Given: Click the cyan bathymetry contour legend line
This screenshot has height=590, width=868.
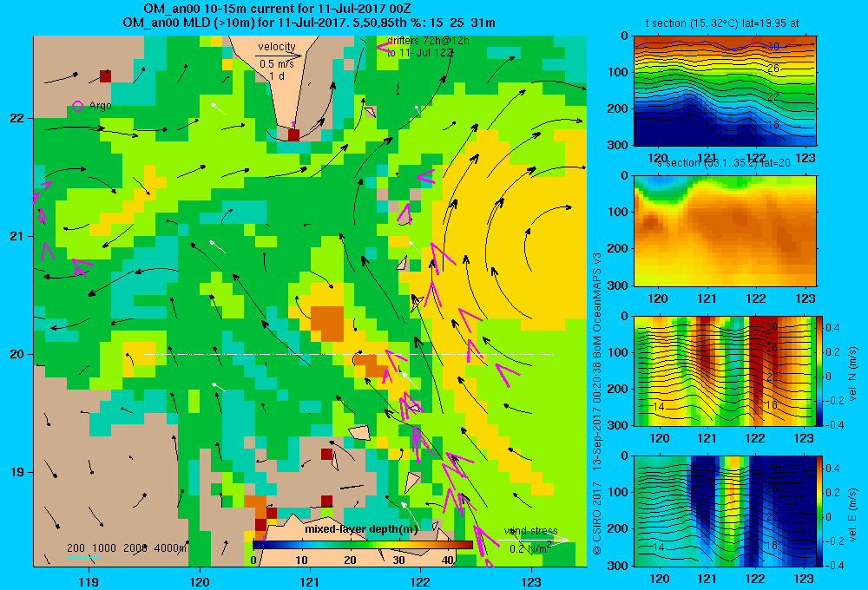Looking at the screenshot, I should click(83, 557).
